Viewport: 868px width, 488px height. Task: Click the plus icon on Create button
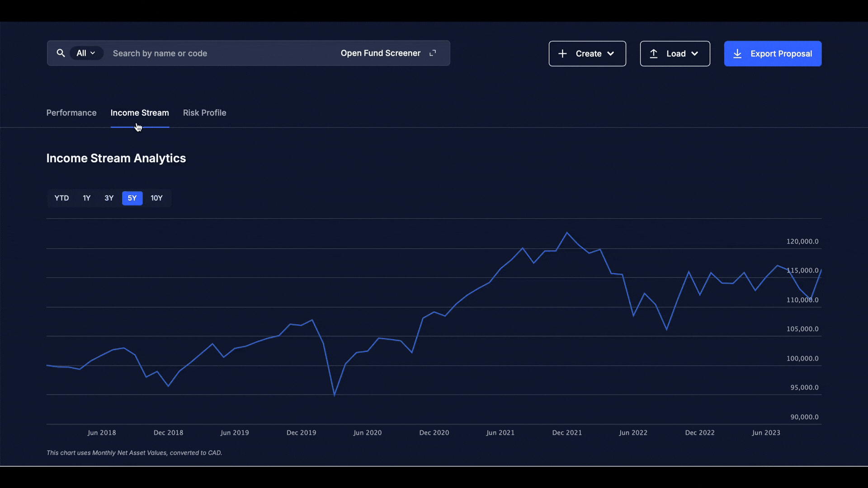562,54
